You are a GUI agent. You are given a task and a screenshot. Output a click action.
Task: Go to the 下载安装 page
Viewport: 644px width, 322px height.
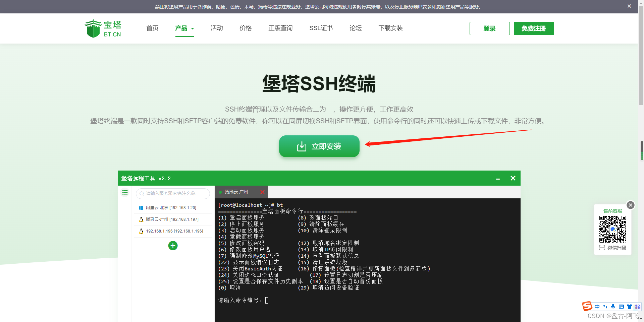click(390, 28)
